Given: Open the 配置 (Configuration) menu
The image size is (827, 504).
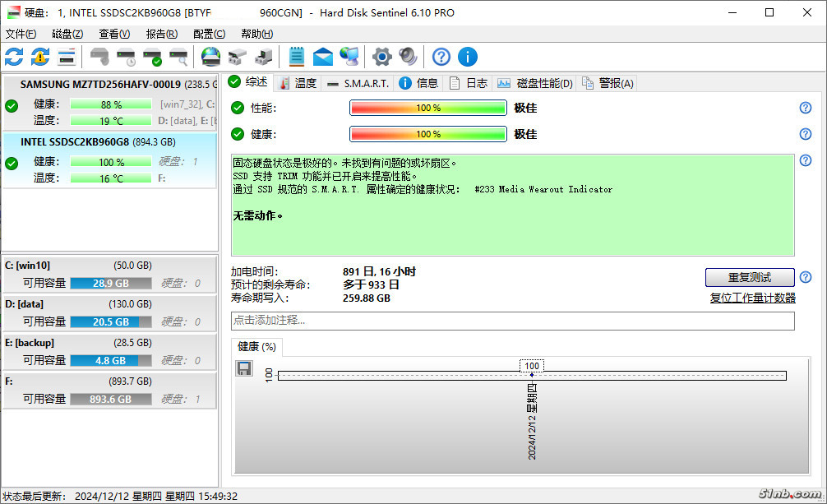Looking at the screenshot, I should coord(209,34).
